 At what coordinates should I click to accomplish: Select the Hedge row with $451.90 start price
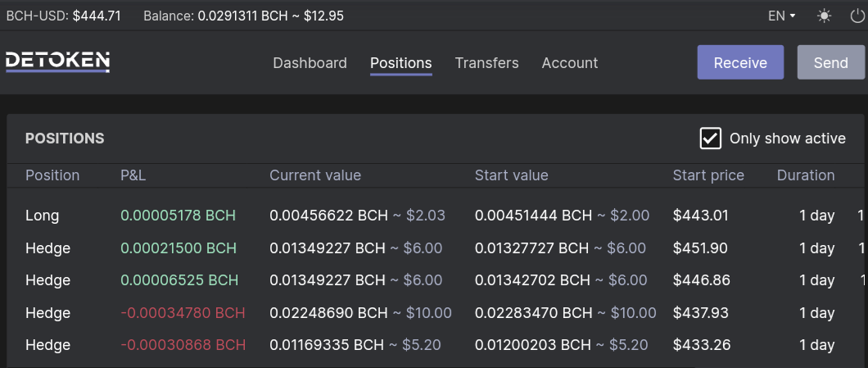coord(436,248)
